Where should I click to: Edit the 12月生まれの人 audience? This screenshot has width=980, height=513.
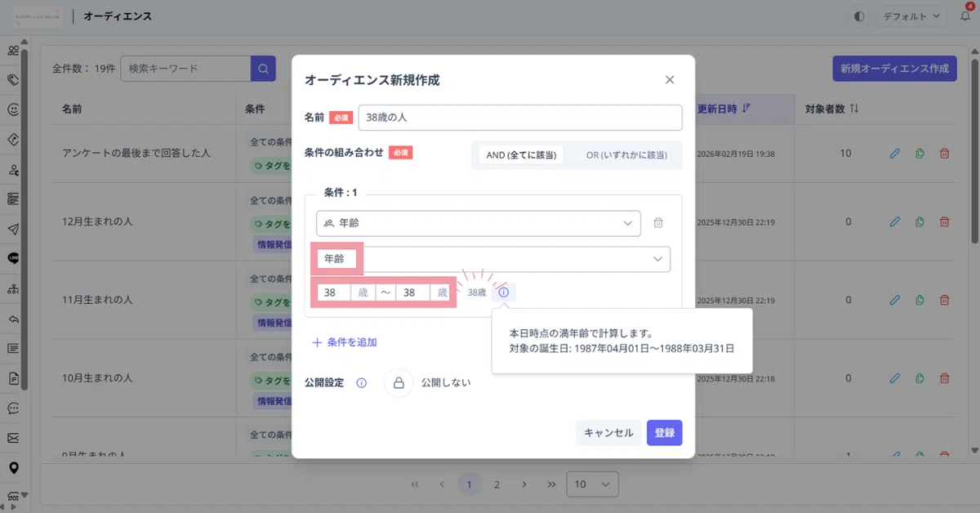point(895,221)
